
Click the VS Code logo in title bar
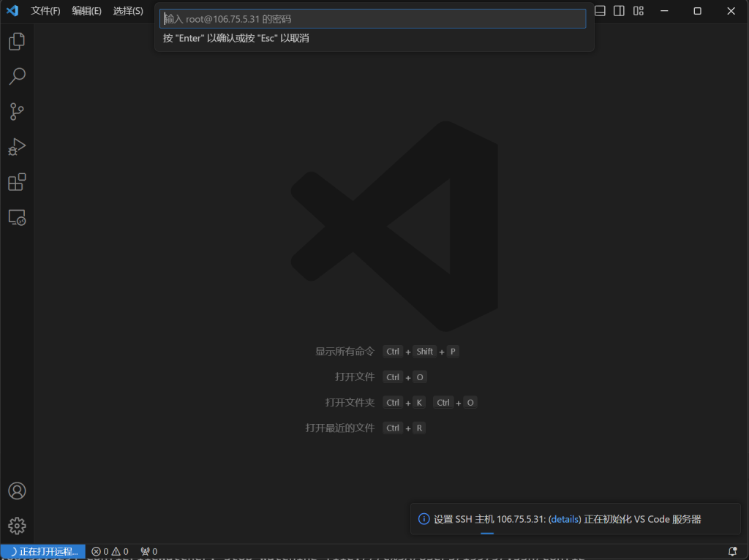(x=12, y=10)
